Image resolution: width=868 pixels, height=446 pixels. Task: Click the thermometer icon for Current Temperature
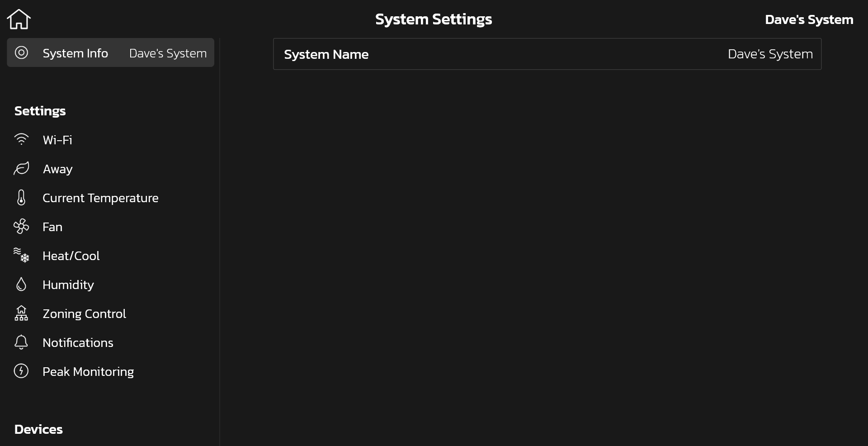click(x=21, y=197)
